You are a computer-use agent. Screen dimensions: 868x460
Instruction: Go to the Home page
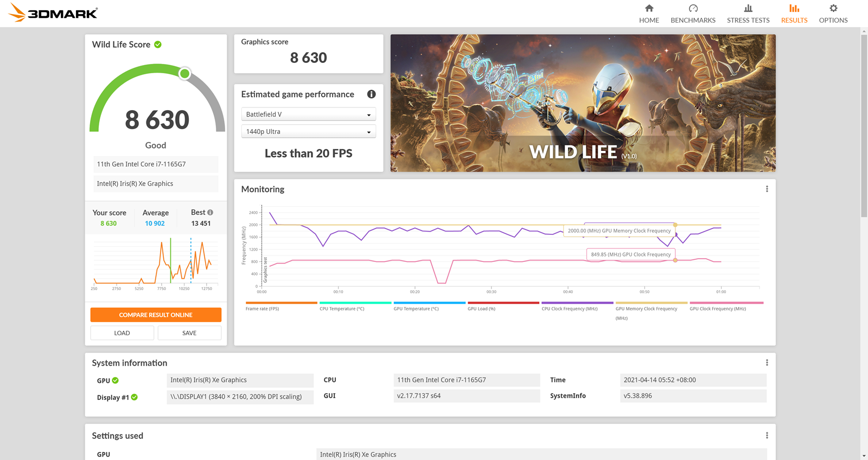649,14
